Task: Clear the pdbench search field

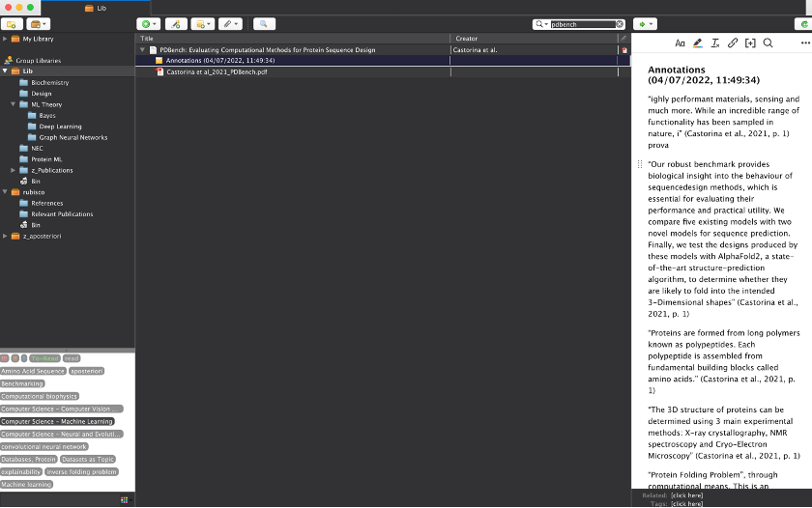Action: click(x=620, y=24)
